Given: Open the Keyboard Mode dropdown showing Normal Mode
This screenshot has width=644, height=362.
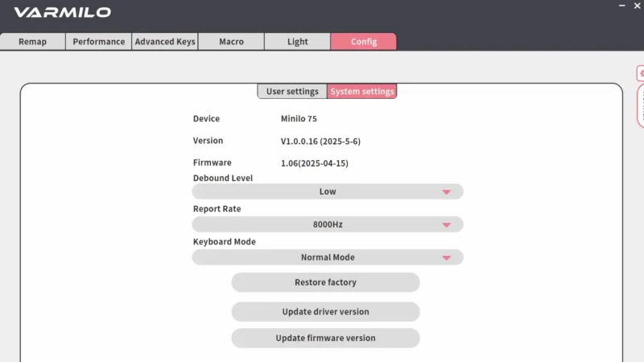Looking at the screenshot, I should pyautogui.click(x=328, y=257).
